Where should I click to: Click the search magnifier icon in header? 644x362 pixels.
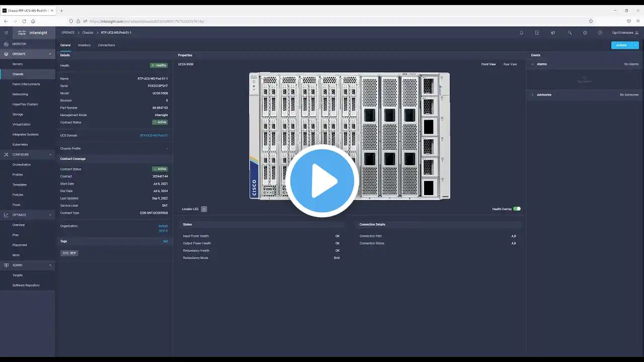tap(570, 33)
